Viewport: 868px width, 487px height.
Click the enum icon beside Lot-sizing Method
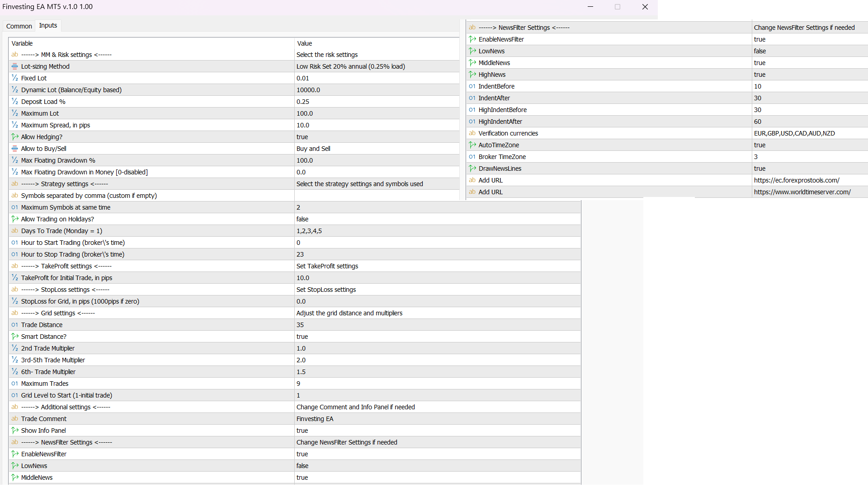15,66
